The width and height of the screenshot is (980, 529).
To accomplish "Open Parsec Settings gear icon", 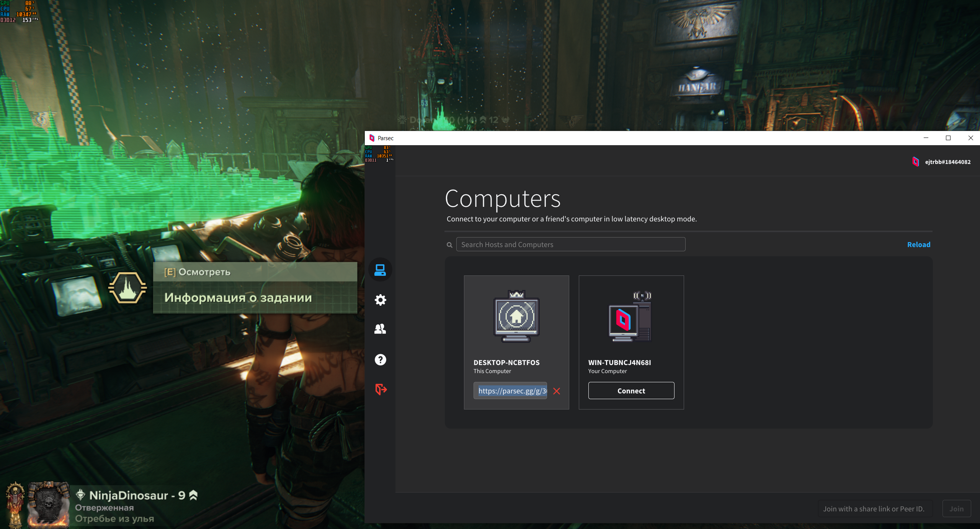I will click(x=380, y=300).
